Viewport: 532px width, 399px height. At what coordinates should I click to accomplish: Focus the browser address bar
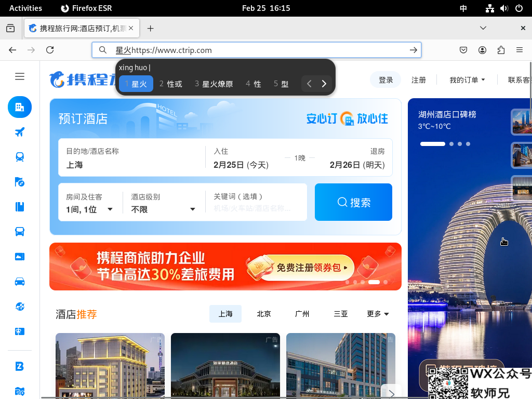257,50
